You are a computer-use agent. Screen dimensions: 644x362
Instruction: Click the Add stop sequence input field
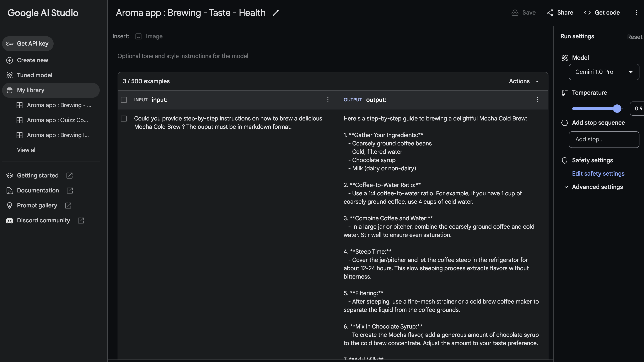coord(604,139)
